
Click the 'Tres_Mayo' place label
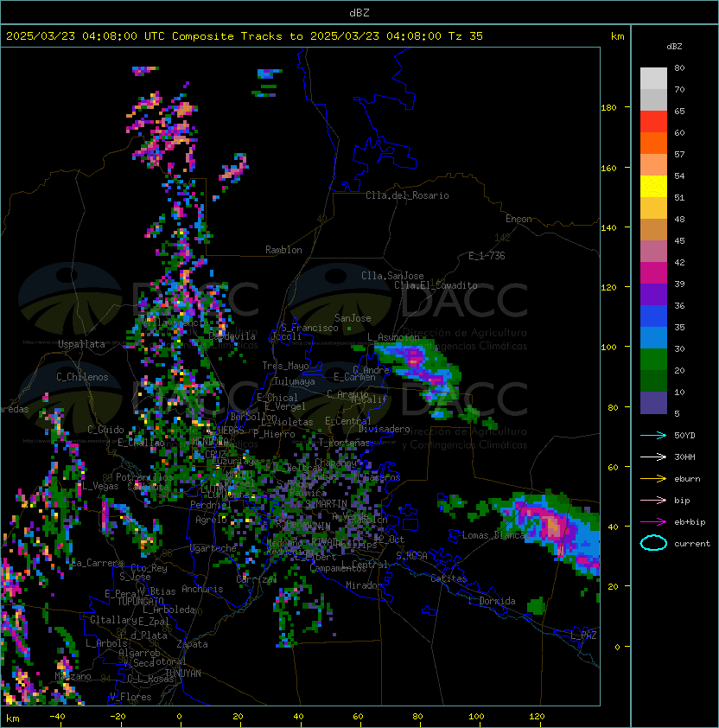click(285, 366)
